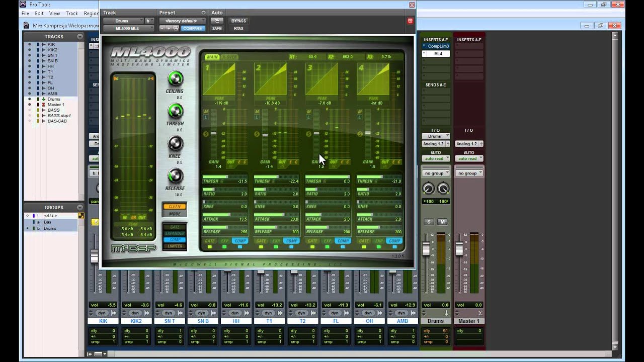
Task: Open Drums track output Analog 1-2 dropdown
Action: tap(436, 144)
